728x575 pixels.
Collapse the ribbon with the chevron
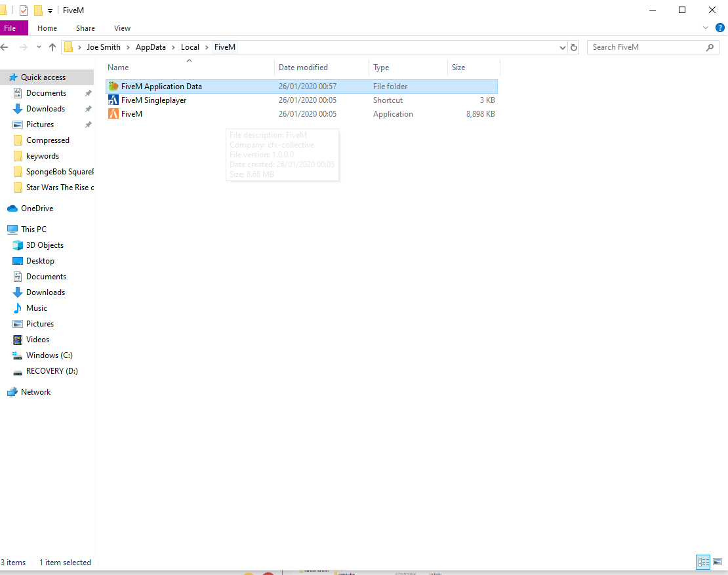point(705,28)
